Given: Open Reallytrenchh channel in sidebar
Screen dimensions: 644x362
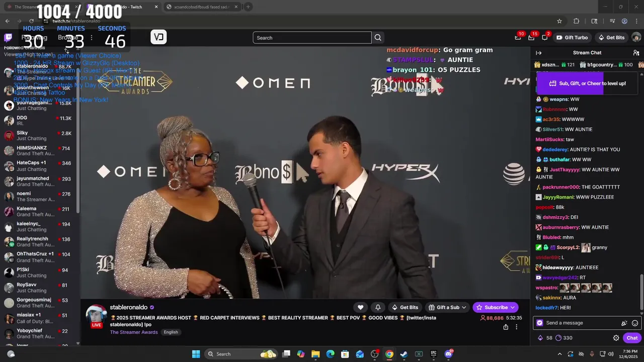Looking at the screenshot, I should point(39,242).
